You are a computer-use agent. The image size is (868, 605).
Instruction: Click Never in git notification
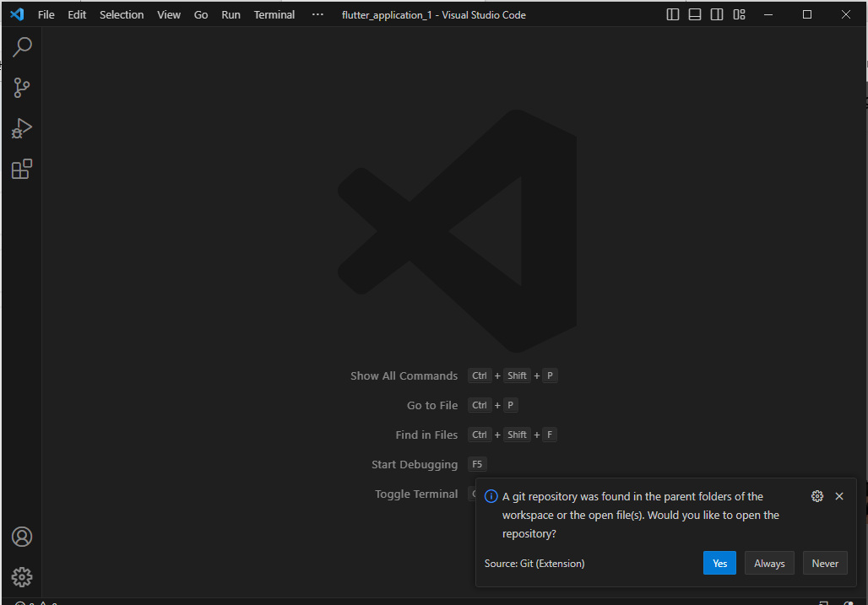(825, 563)
